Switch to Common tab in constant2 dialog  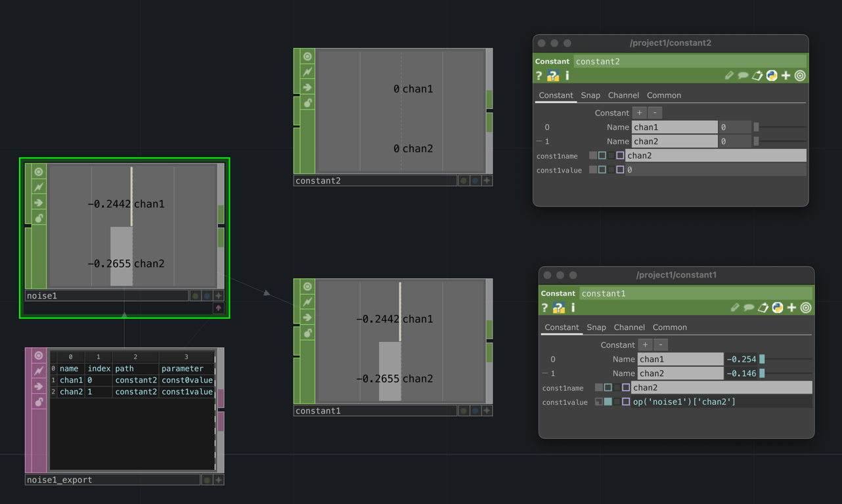(664, 95)
